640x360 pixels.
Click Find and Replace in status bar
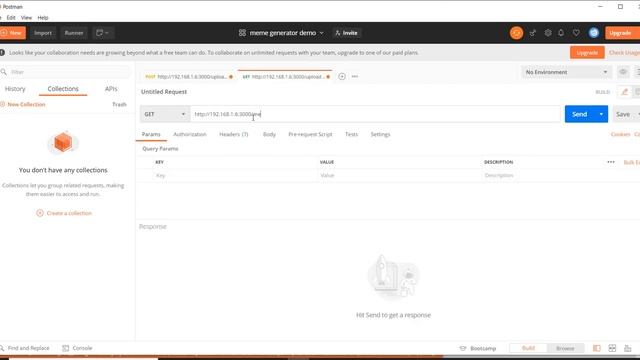tap(25, 348)
